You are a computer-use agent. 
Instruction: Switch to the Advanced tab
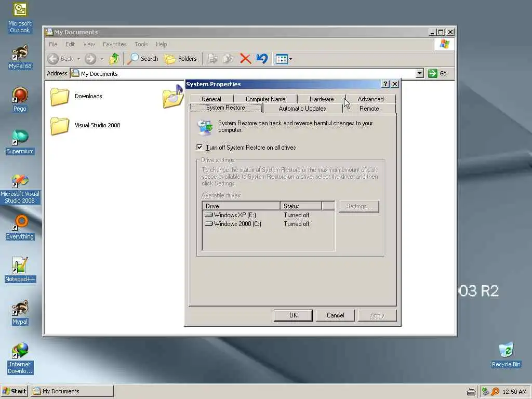[370, 99]
